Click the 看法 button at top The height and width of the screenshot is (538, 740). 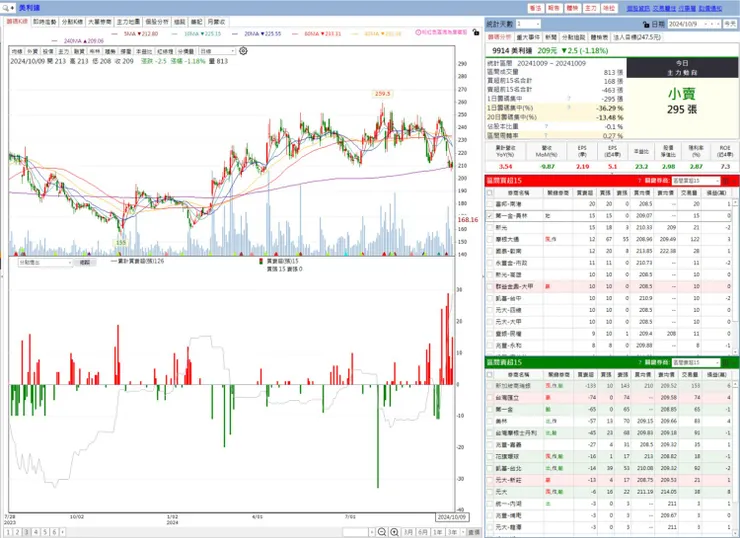pyautogui.click(x=535, y=8)
